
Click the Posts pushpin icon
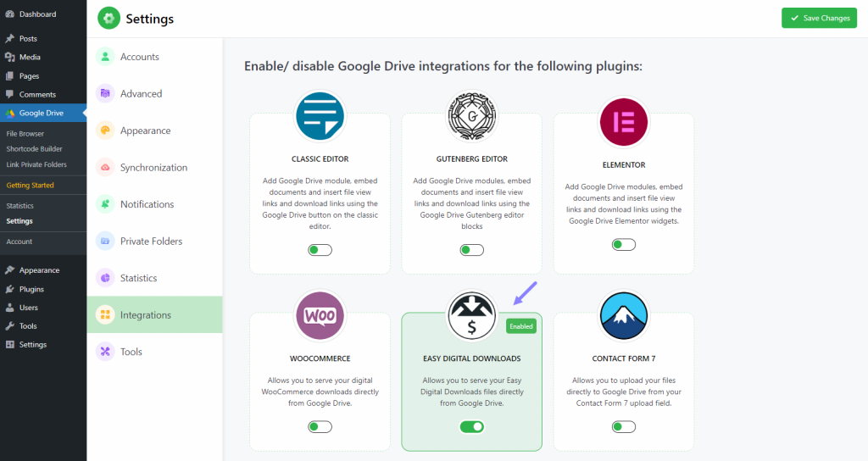click(9, 39)
